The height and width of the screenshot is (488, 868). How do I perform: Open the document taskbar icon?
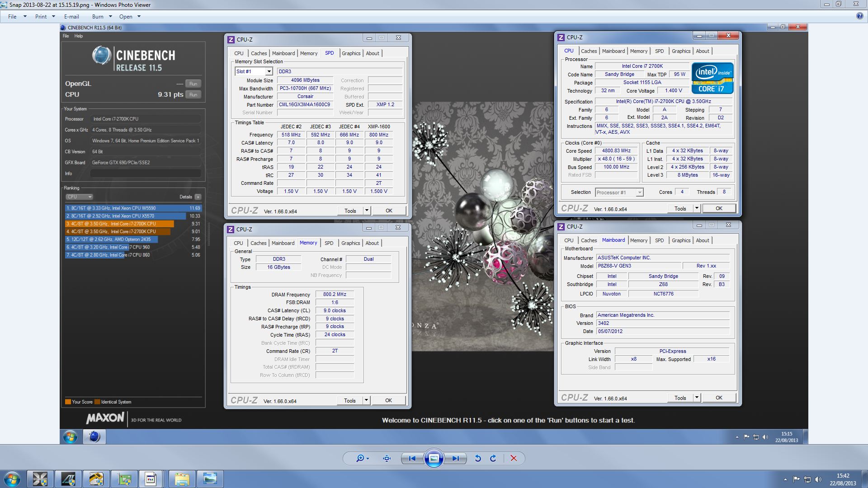151,479
